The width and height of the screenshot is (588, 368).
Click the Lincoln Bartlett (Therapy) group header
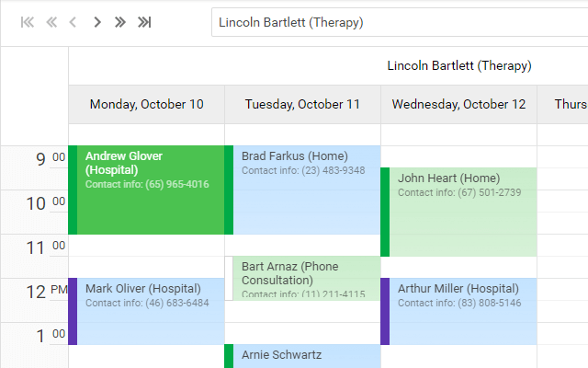point(459,66)
